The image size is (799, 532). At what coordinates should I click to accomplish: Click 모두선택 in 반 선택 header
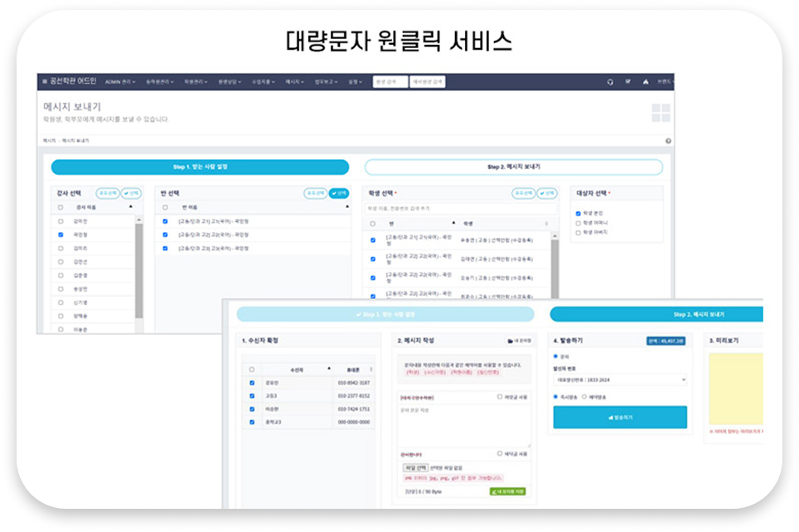316,193
